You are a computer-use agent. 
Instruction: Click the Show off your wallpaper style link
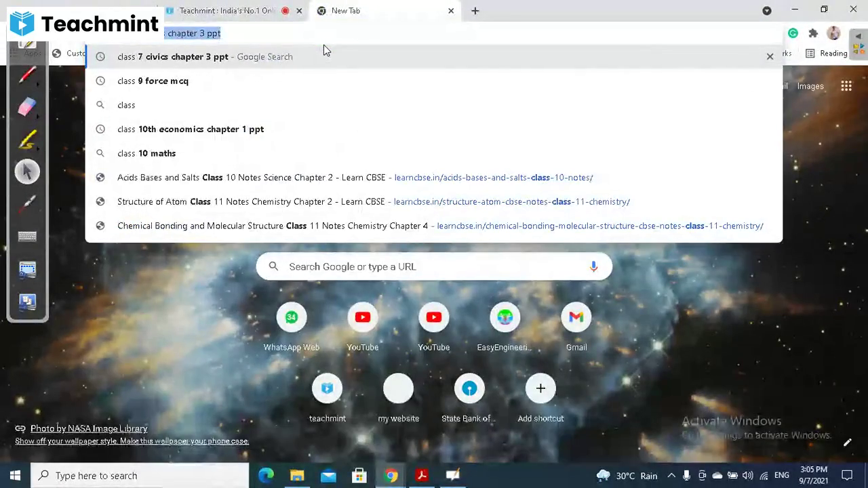[x=132, y=441]
